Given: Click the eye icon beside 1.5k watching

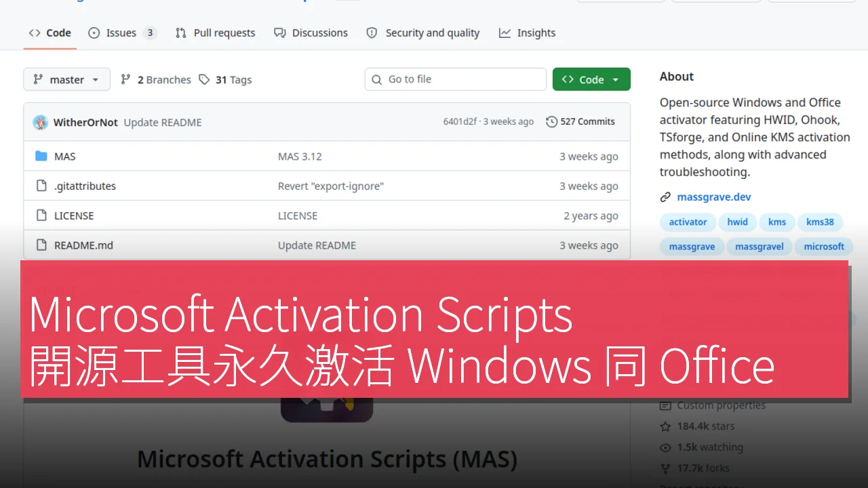Looking at the screenshot, I should pyautogui.click(x=665, y=447).
